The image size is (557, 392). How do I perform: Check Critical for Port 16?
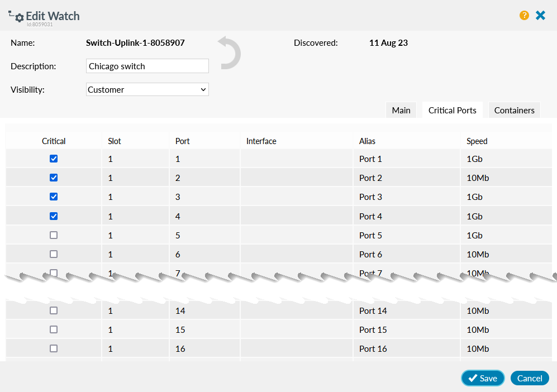point(54,348)
